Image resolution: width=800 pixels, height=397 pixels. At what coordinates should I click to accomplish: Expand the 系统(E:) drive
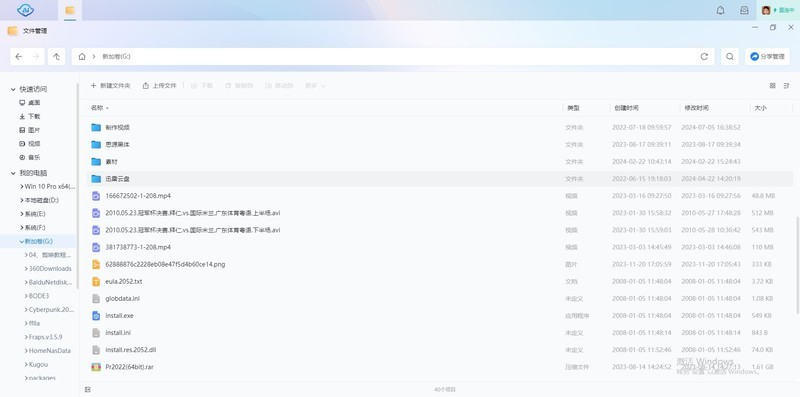point(22,214)
